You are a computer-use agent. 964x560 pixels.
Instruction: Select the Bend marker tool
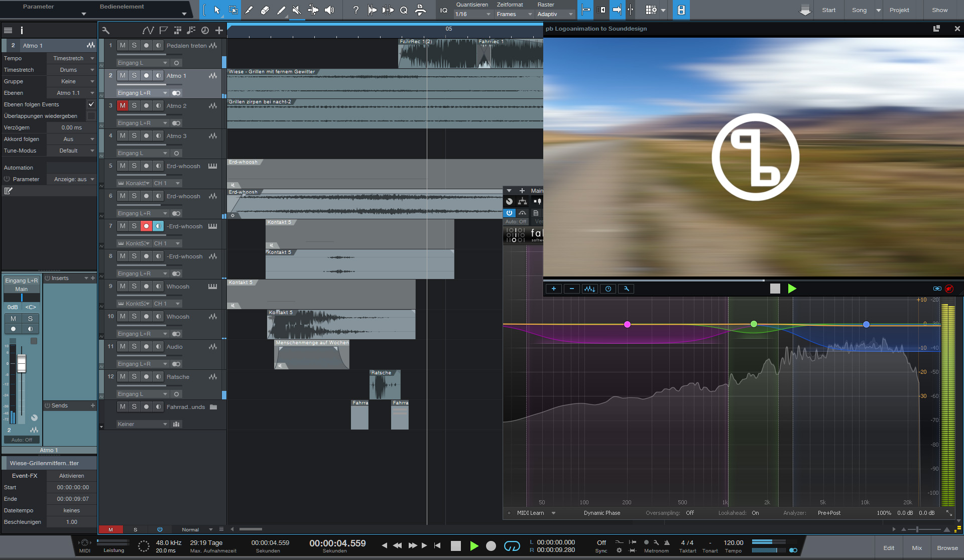coord(313,10)
